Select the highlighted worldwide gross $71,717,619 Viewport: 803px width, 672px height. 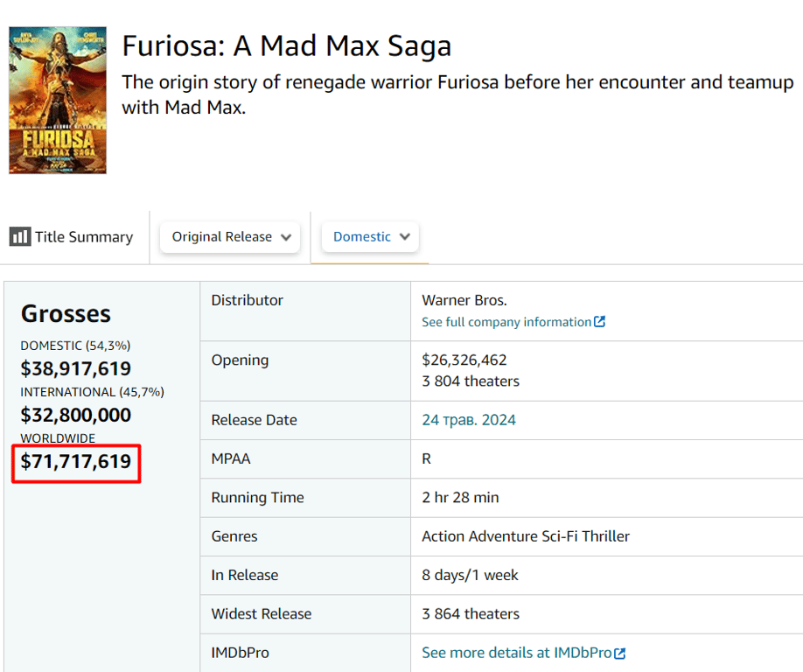click(x=76, y=461)
